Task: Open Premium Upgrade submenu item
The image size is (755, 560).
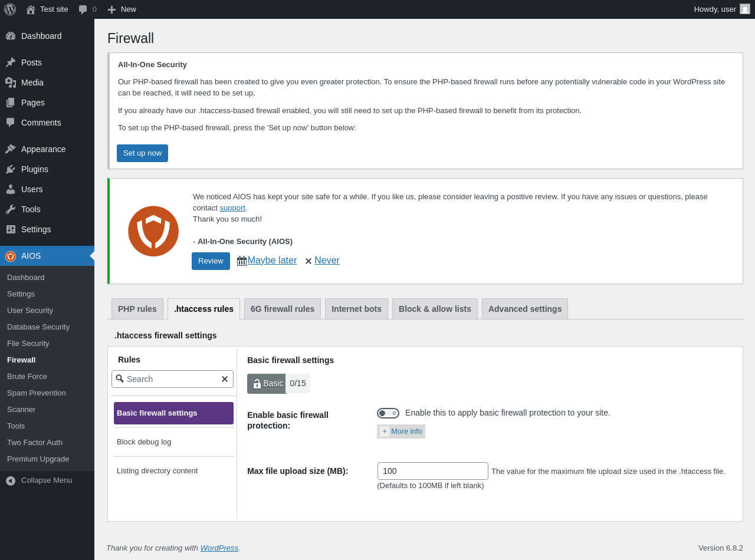Action: [x=47, y=459]
